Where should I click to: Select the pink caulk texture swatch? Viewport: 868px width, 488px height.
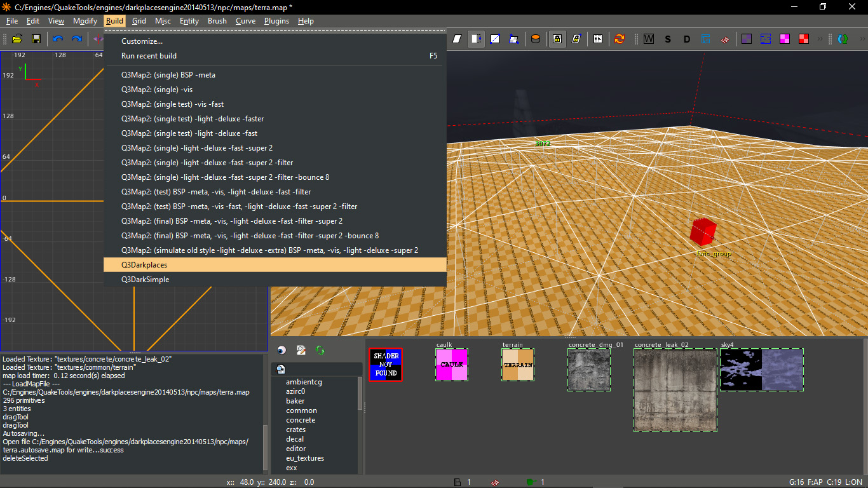[452, 365]
